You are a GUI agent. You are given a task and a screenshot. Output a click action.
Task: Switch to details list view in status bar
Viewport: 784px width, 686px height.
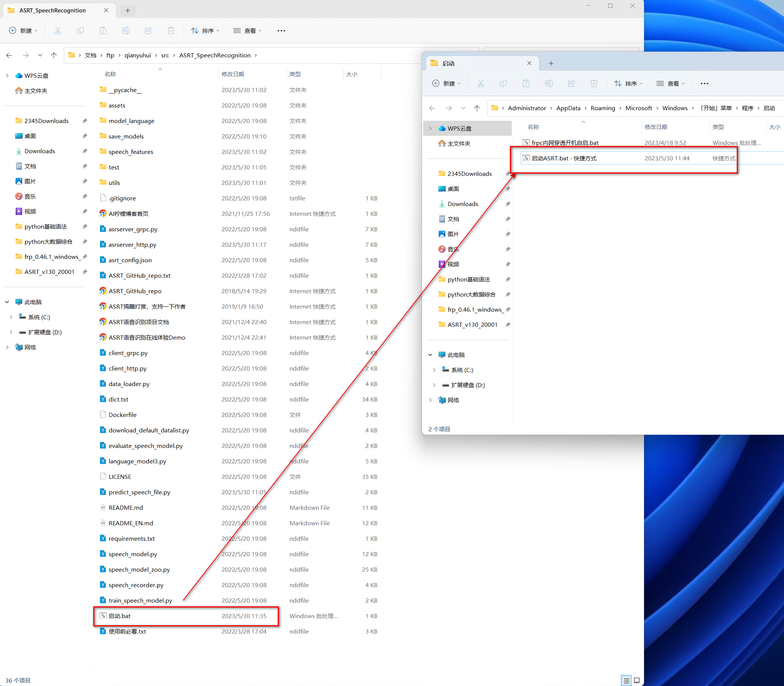click(626, 680)
